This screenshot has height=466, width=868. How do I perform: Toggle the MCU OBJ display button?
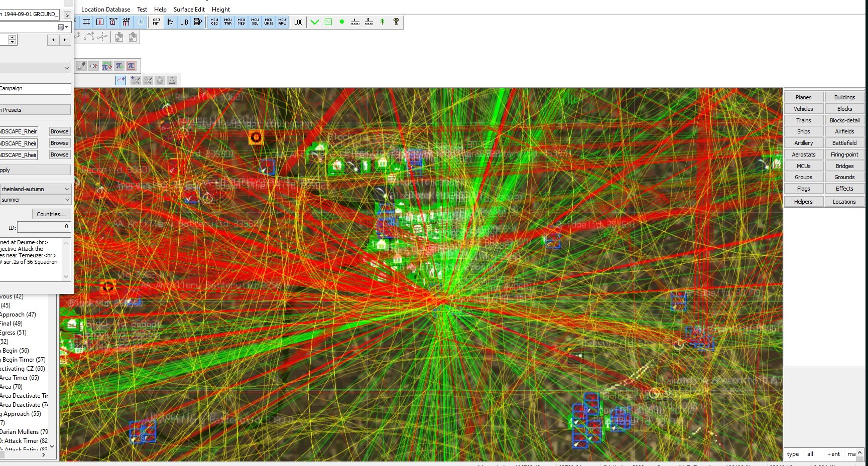pyautogui.click(x=214, y=22)
